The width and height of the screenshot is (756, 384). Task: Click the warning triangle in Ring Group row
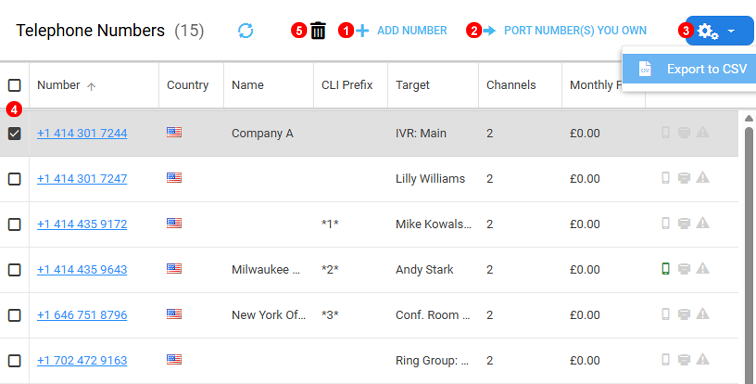[703, 359]
